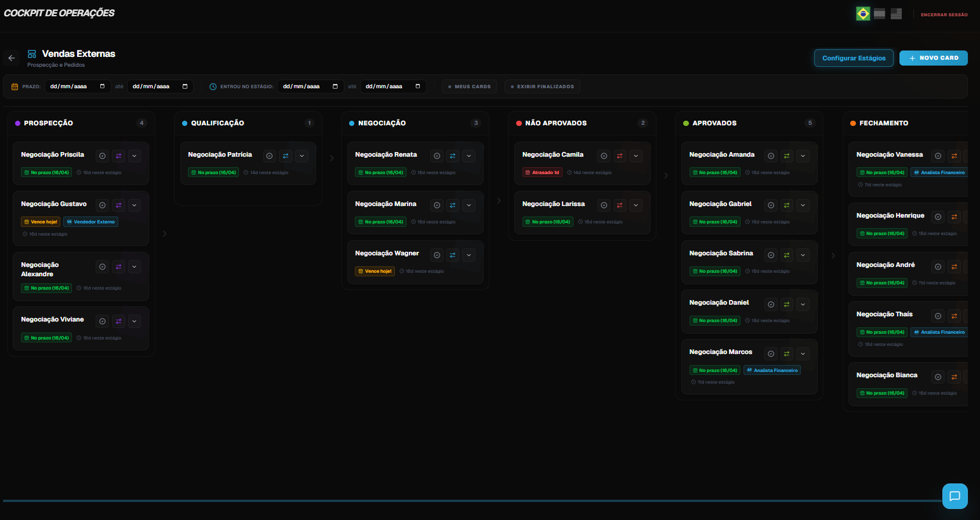Click the Analista Financeiro tag on Thaís card
Image resolution: width=980 pixels, height=520 pixels.
click(x=939, y=332)
